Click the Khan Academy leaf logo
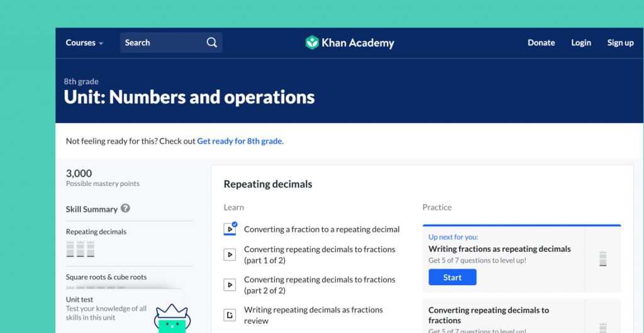The image size is (644, 333). click(x=312, y=43)
